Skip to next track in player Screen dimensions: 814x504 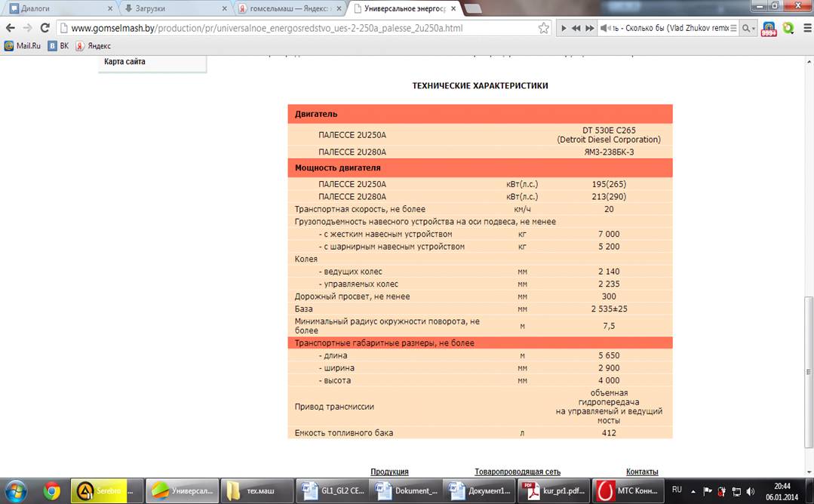tap(590, 28)
